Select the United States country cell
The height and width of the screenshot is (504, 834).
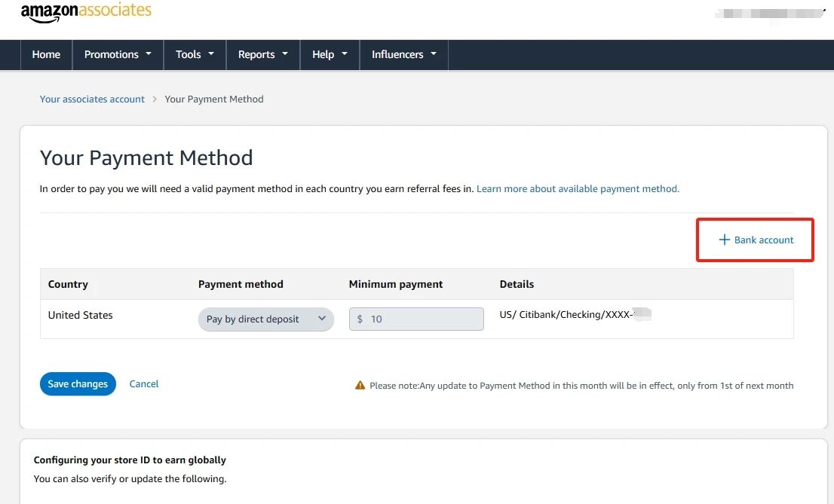click(81, 315)
